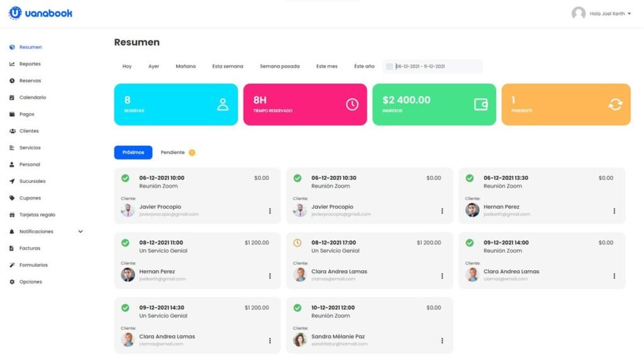Click green check status of 10-12-2021 12:00 booking
Image resolution: width=644 pixels, height=362 pixels.
297,308
